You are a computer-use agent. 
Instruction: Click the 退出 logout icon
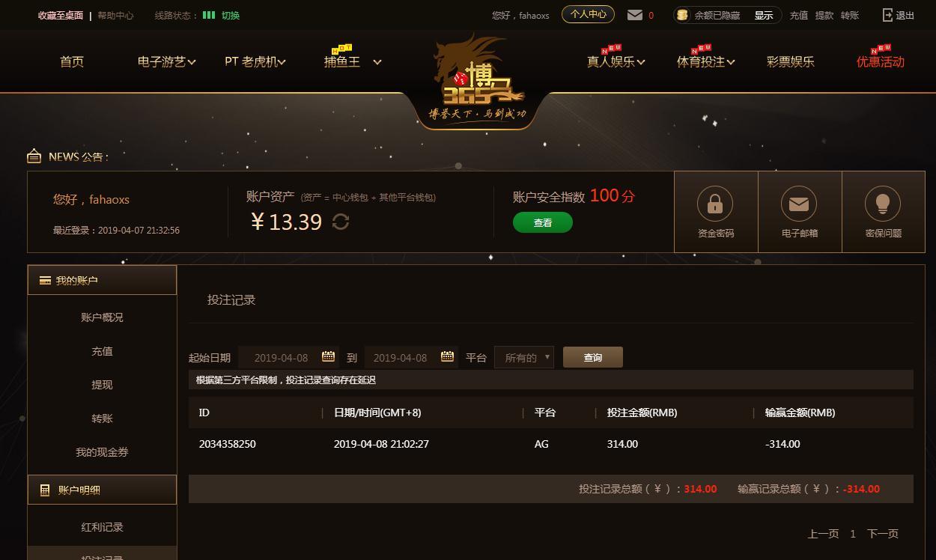pos(888,15)
